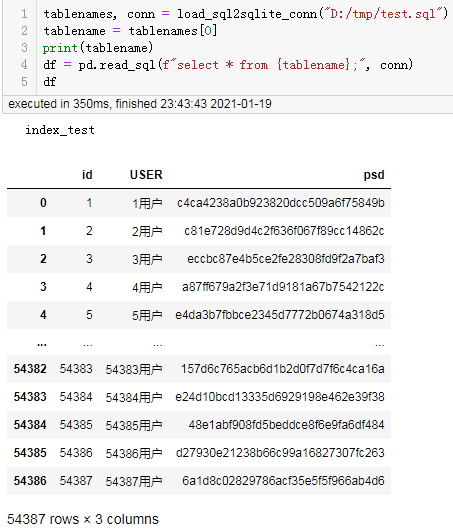453x531 pixels.
Task: Click the index_test printed output
Action: click(60, 130)
